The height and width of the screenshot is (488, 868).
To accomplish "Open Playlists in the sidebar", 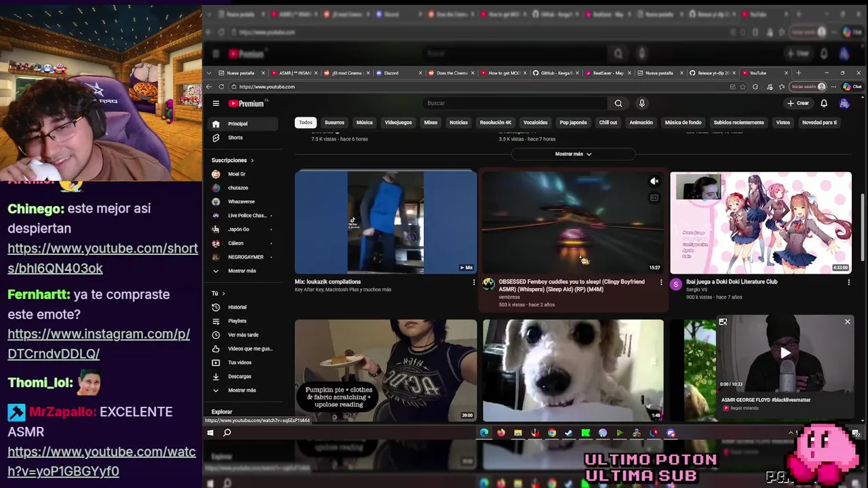I will [x=243, y=321].
